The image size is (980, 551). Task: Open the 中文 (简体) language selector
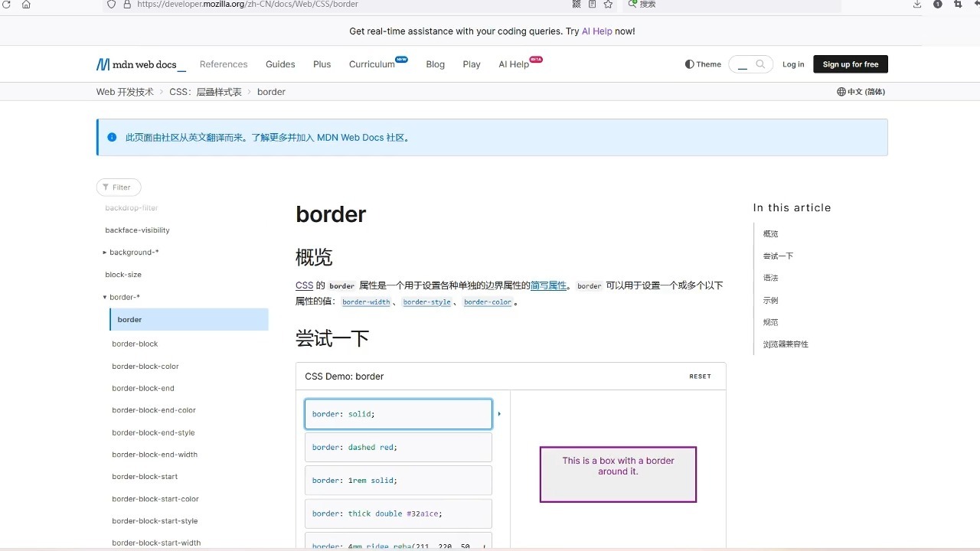click(861, 92)
